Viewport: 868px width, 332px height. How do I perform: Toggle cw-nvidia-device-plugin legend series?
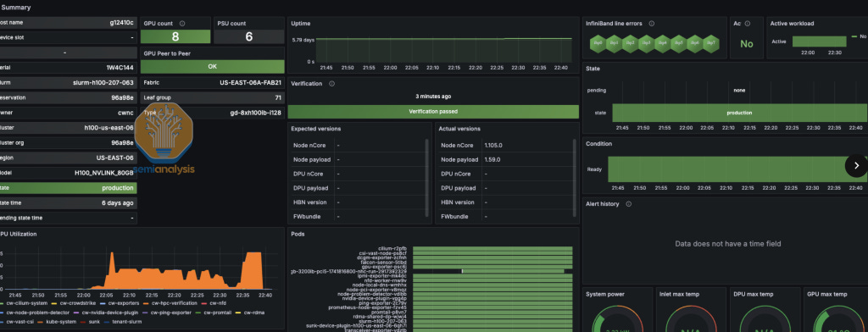click(x=110, y=313)
